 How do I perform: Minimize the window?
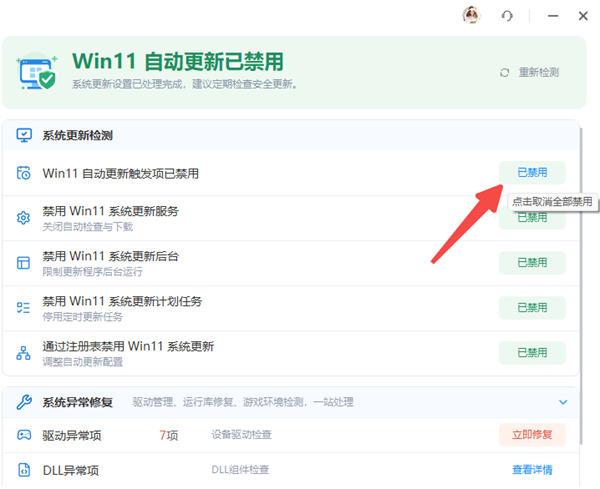coord(553,16)
